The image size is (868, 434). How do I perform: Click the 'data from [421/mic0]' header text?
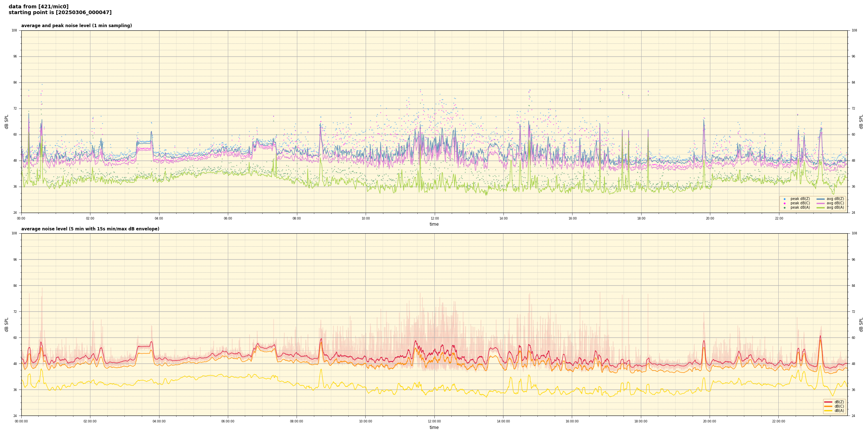pos(39,7)
